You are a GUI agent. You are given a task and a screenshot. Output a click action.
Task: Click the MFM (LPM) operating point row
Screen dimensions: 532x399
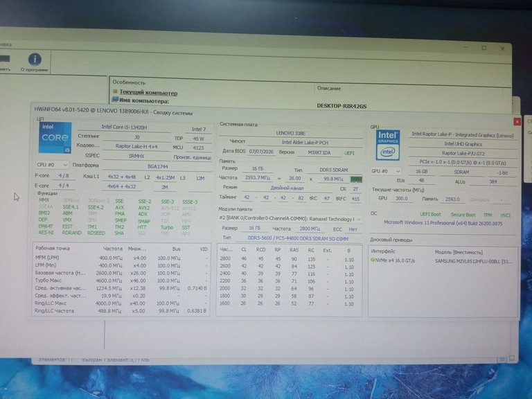(x=121, y=258)
